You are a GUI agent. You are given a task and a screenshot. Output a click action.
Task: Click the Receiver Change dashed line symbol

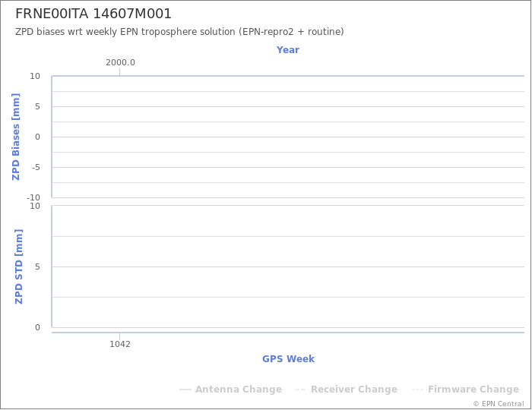tap(301, 389)
